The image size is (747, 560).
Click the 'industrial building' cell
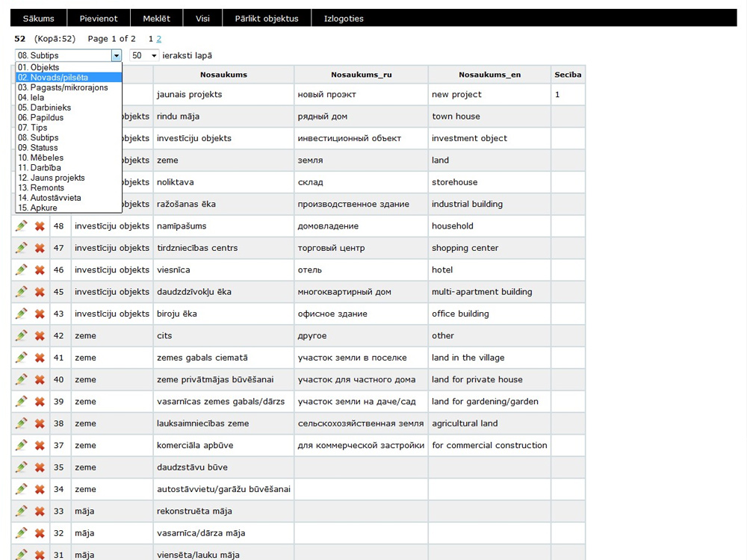tap(489, 204)
